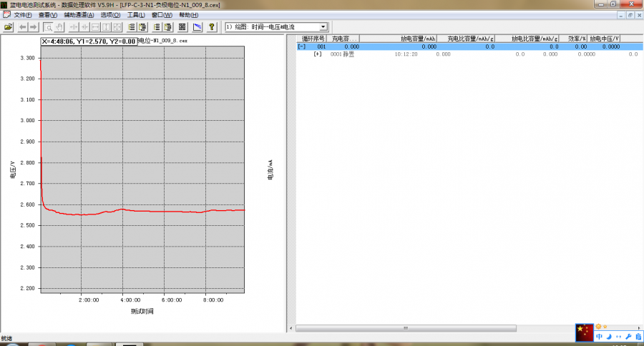Expand the 0001 静置 step row
Image resolution: width=644 pixels, height=346 pixels.
point(318,54)
